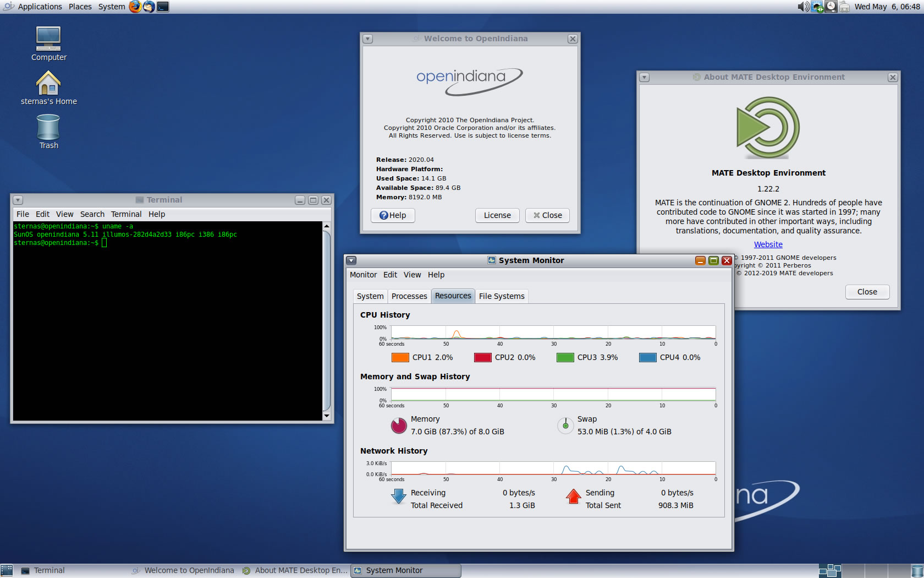The image size is (924, 578).
Task: Click the MATE logo in About dialog
Action: pos(768,128)
